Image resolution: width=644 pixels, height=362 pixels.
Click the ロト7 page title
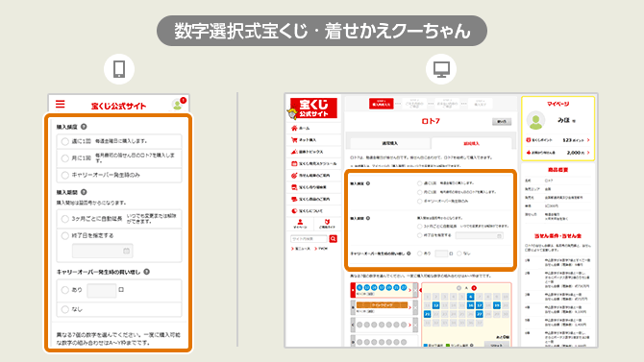[x=431, y=121]
